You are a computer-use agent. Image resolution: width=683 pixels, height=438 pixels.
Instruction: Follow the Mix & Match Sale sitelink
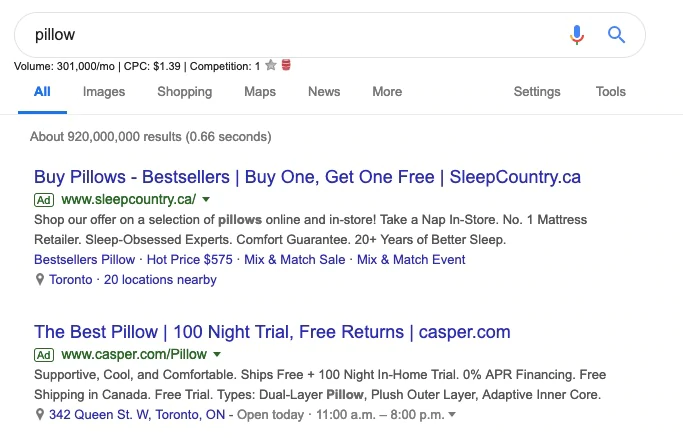coord(295,260)
